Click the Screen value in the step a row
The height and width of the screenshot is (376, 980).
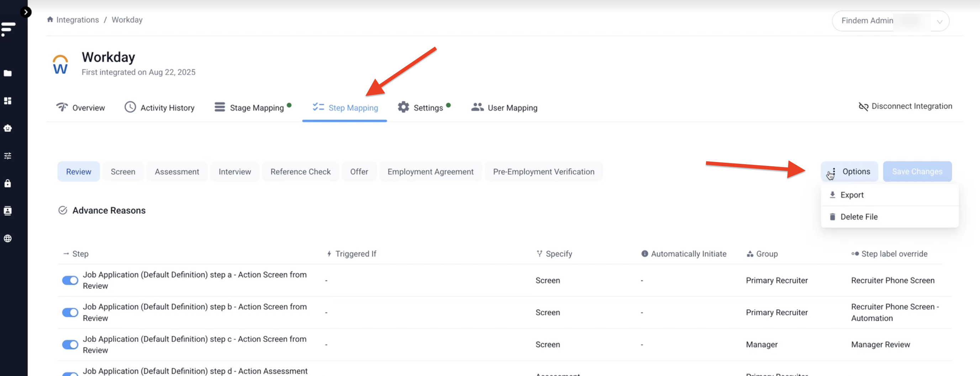[x=547, y=280]
